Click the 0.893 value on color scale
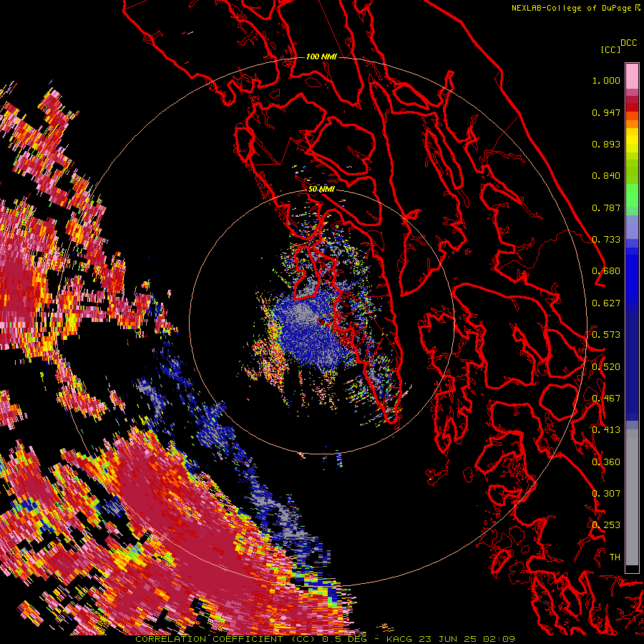This screenshot has width=644, height=644. point(606,144)
